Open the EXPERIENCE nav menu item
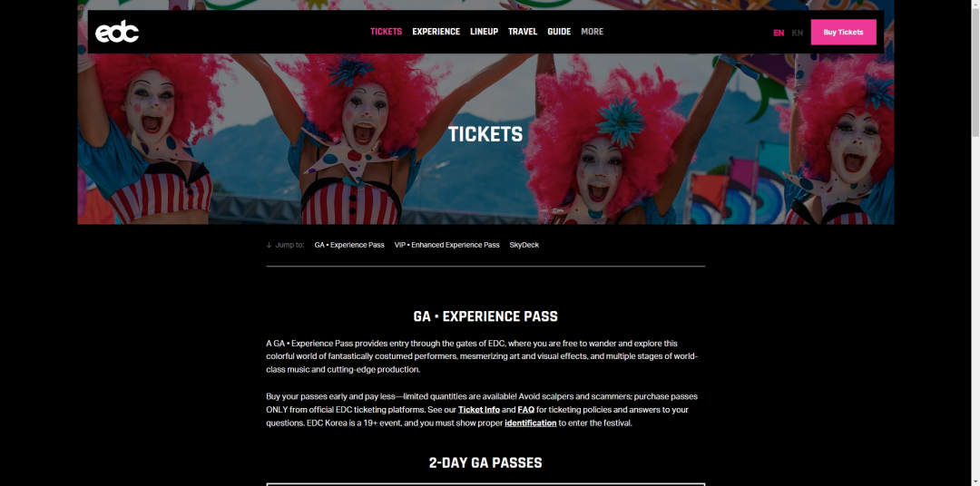This screenshot has height=486, width=980. coord(436,32)
